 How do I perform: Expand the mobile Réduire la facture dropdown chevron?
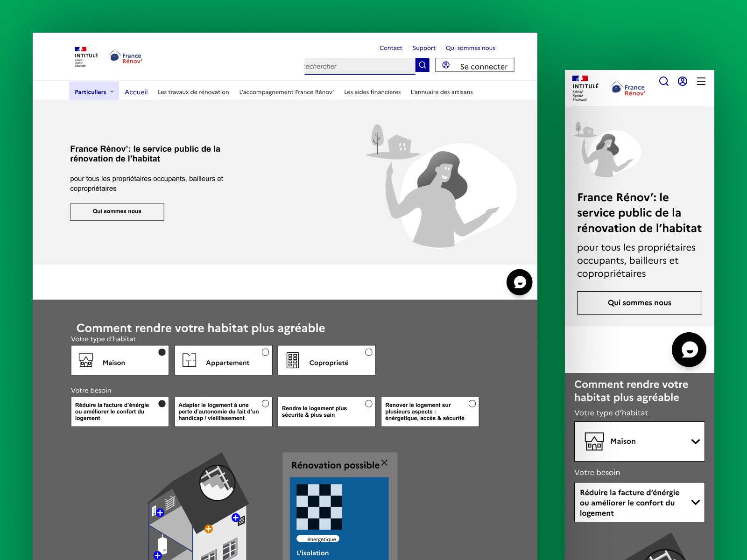pyautogui.click(x=695, y=502)
